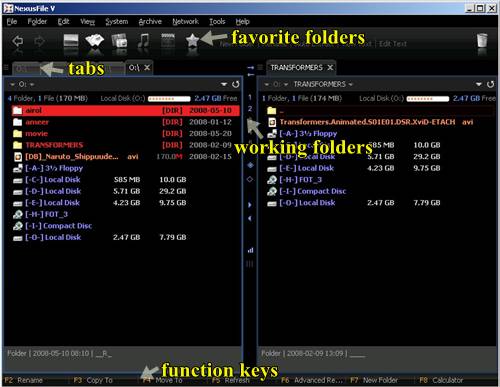Image resolution: width=500 pixels, height=387 pixels.
Task: Expand the dropdown between O: and TRANSFORMERS
Action: [286, 85]
